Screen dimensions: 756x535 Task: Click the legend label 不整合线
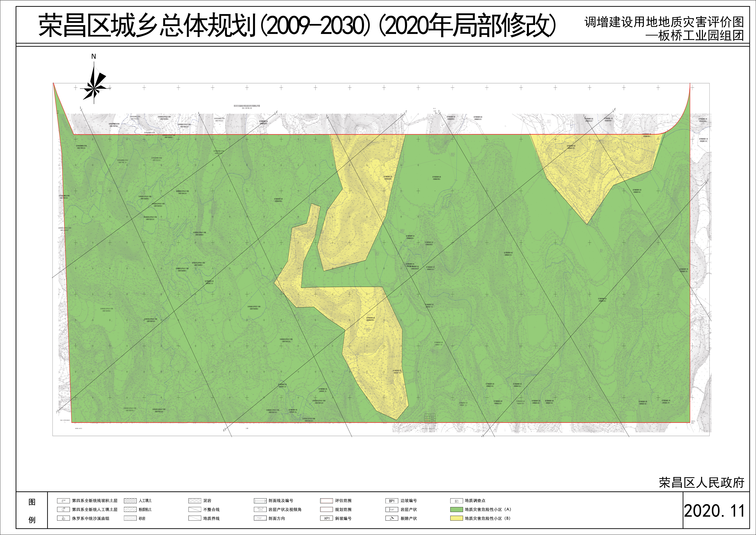211,510
